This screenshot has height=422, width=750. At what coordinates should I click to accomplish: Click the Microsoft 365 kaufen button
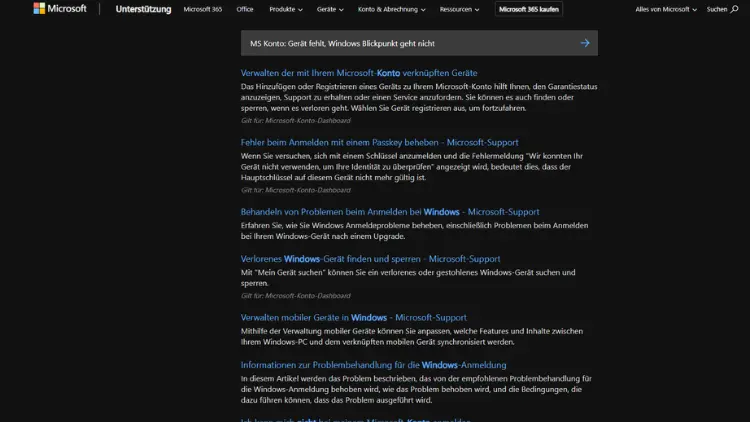[529, 9]
